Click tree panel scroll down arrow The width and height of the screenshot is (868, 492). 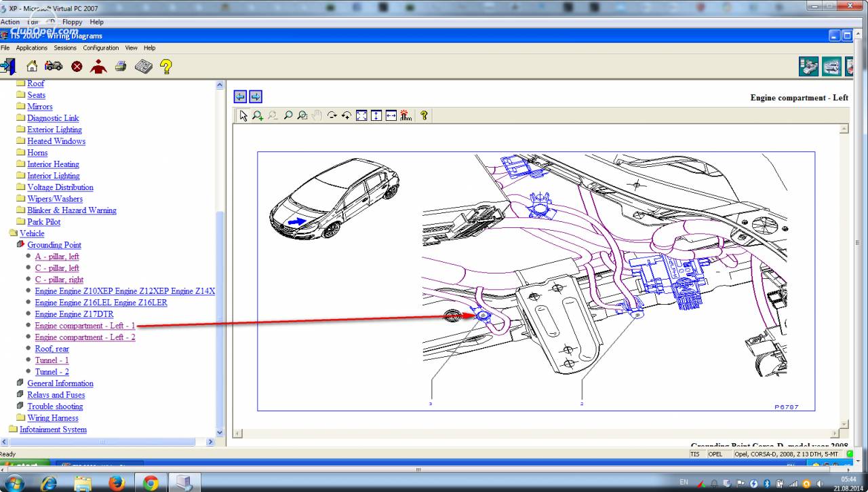click(220, 432)
